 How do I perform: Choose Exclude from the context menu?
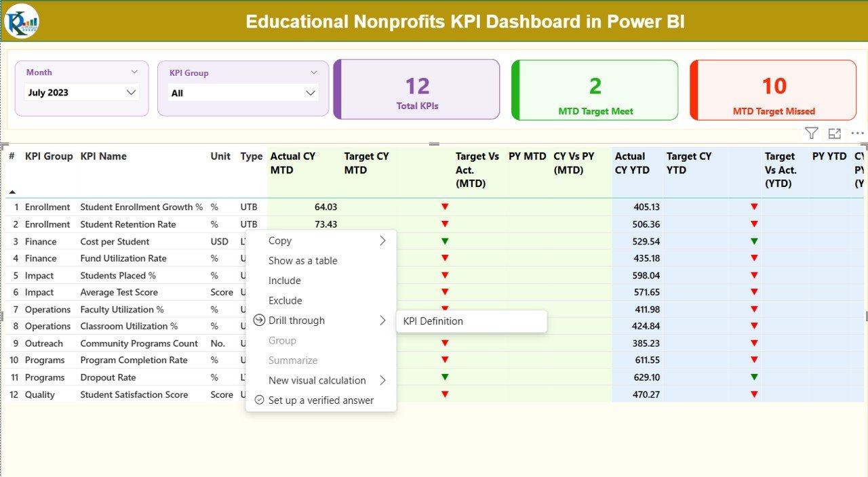point(285,300)
